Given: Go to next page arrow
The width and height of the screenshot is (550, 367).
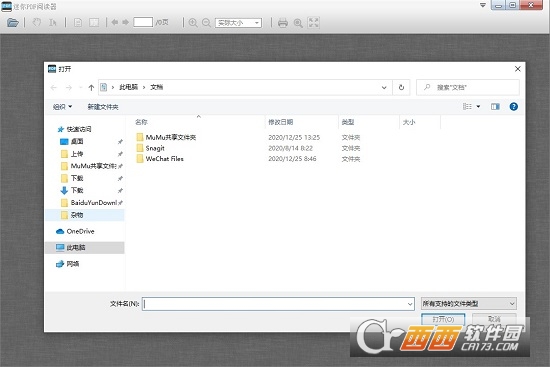Looking at the screenshot, I should pos(126,22).
